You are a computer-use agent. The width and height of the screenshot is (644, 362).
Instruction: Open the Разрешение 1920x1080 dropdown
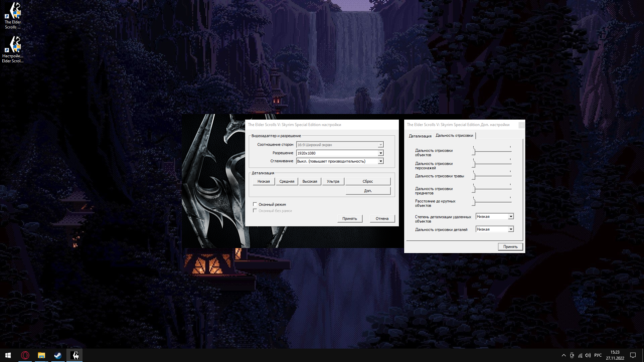tap(340, 153)
